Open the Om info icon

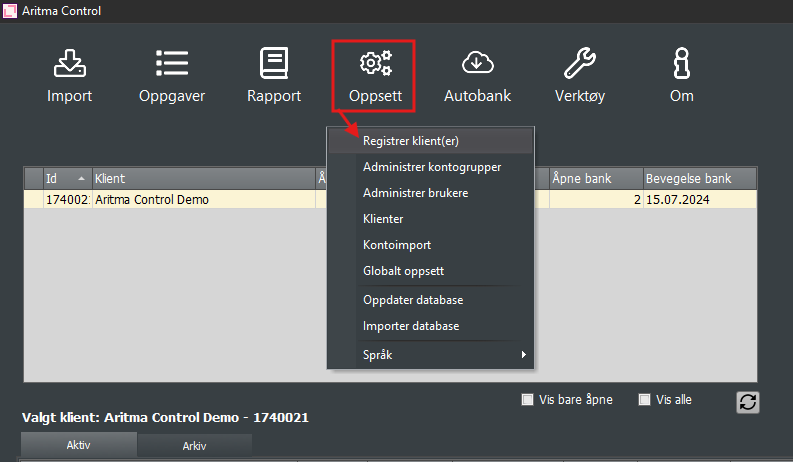coord(682,65)
